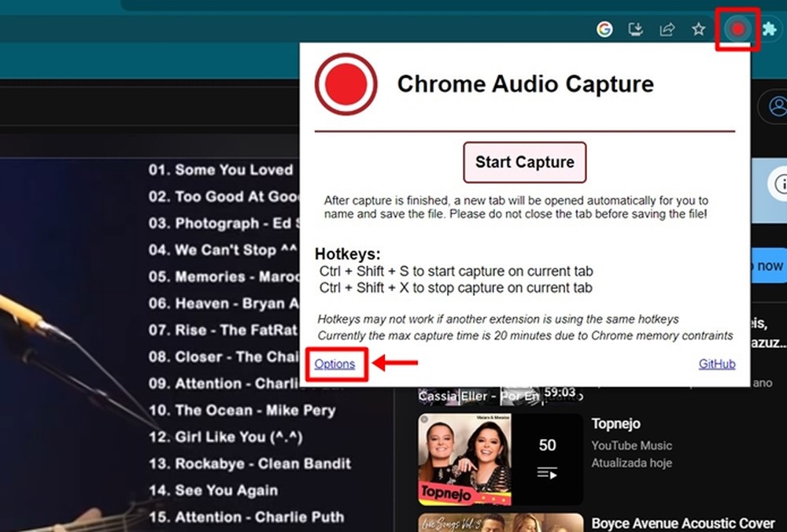Click the Chrome Audio Capture extension icon in toolbar

(x=737, y=29)
